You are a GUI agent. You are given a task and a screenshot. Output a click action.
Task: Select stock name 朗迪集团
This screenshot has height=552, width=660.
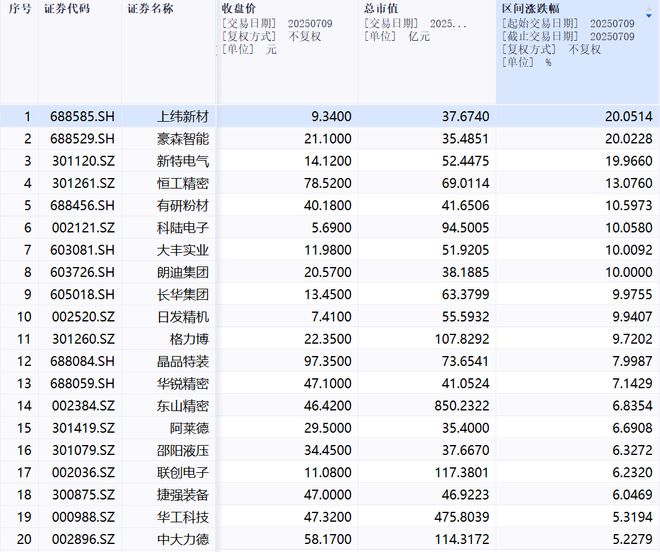[183, 272]
